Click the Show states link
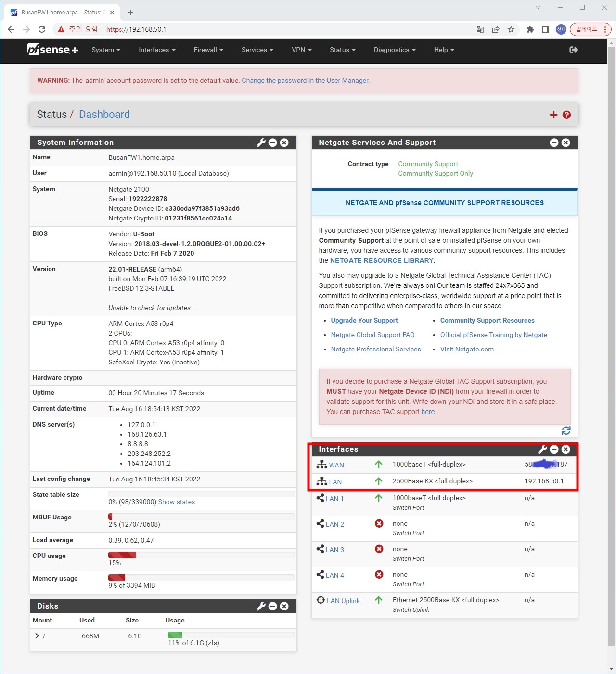The width and height of the screenshot is (616, 674). pyautogui.click(x=177, y=502)
